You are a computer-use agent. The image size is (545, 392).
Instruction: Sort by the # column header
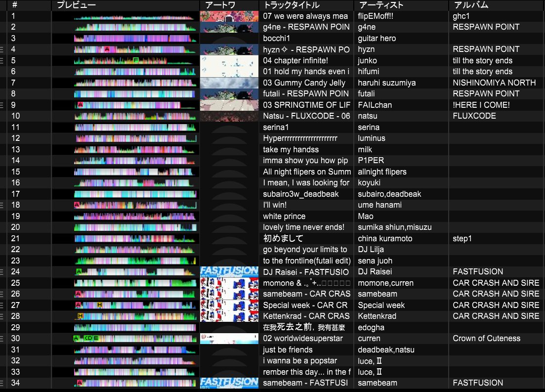tap(15, 5)
